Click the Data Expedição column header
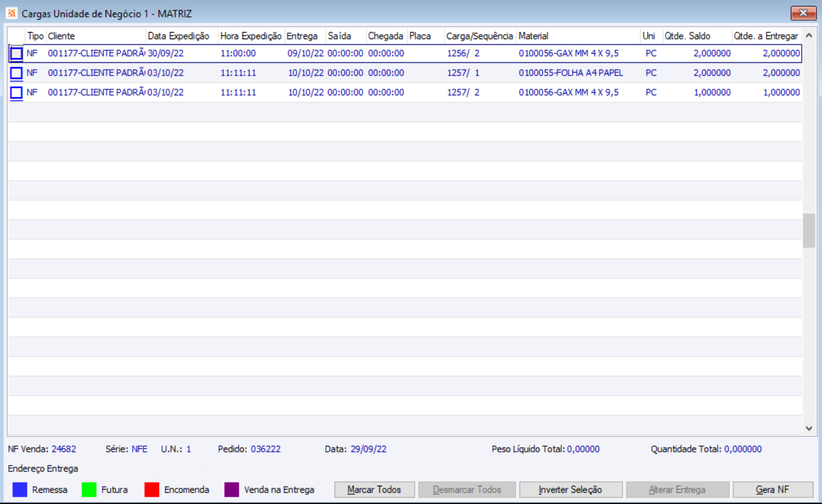Viewport: 822px width, 504px height. (x=182, y=36)
